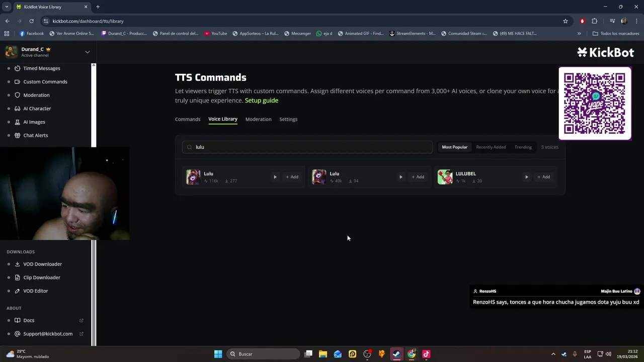Viewport: 644px width, 362px height.
Task: Click the Support@kickbot.com contact link
Action: click(47, 334)
